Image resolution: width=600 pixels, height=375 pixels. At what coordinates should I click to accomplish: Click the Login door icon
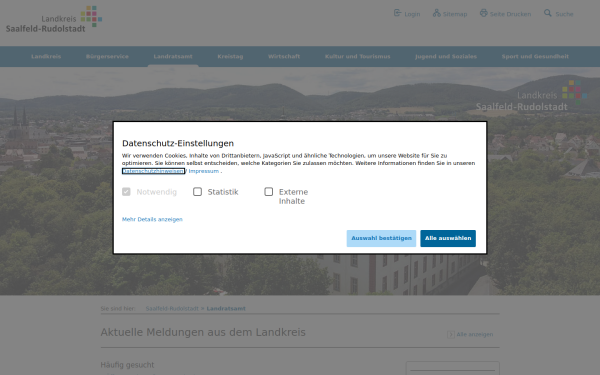(398, 13)
